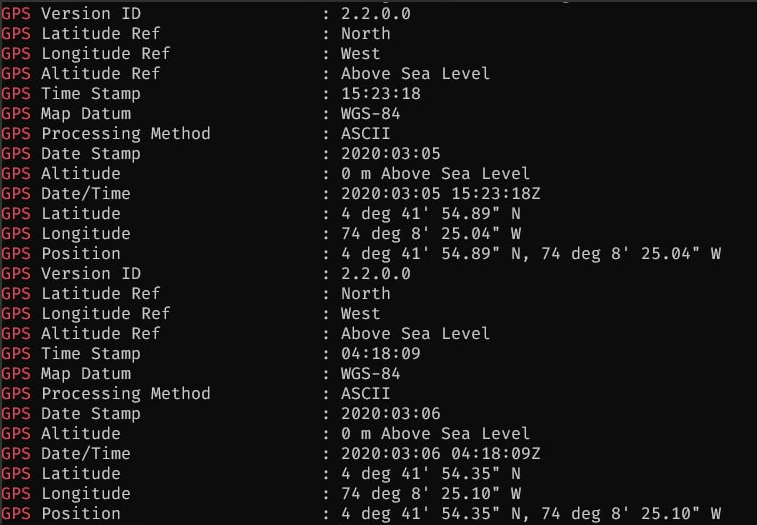Click the date stamp 2020:03:05
The height and width of the screenshot is (525, 757).
tap(391, 154)
